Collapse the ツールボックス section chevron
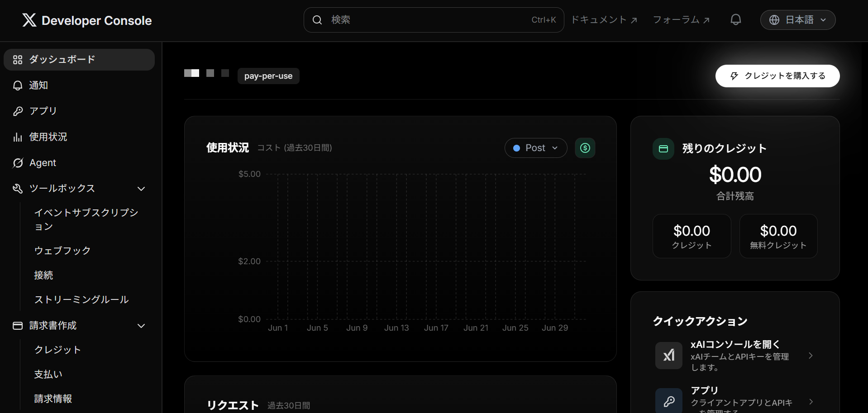The height and width of the screenshot is (413, 868). click(141, 189)
